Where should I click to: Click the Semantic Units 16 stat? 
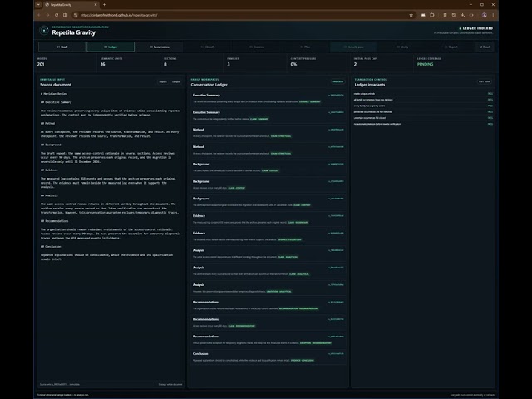(x=129, y=62)
